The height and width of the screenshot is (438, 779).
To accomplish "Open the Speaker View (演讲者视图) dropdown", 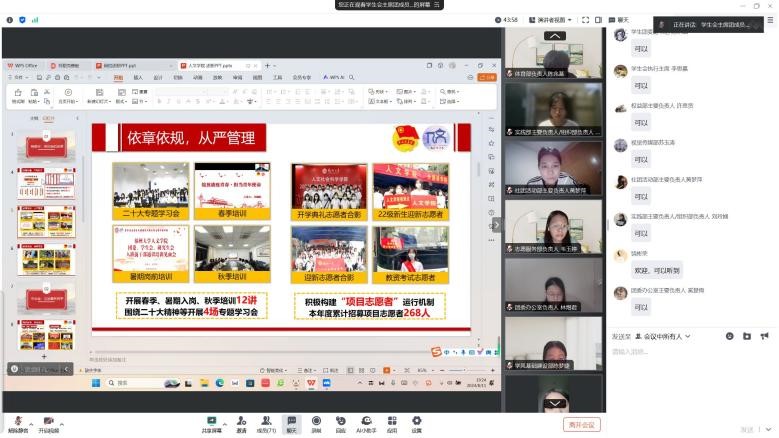I will (x=550, y=19).
